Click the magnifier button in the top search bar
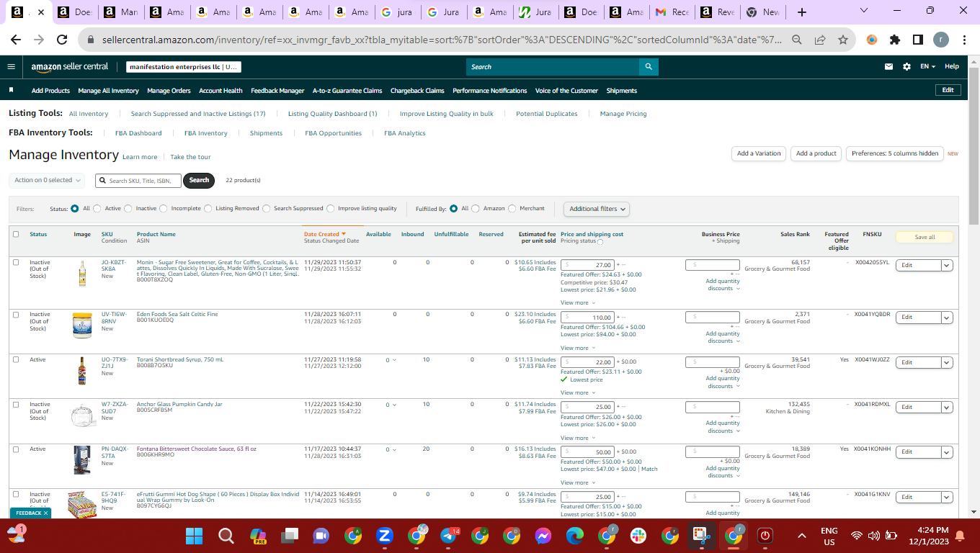 tap(649, 67)
